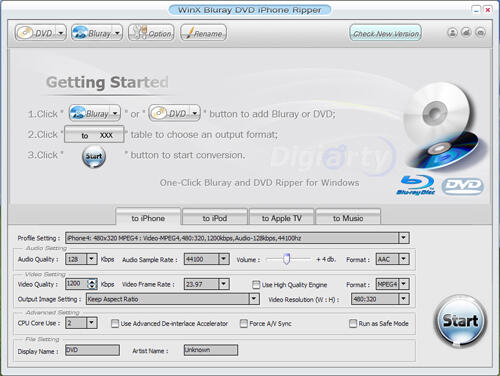Viewport: 500px width, 376px height.
Task: Open the Video Frame Rate dropdown
Action: coord(224,284)
